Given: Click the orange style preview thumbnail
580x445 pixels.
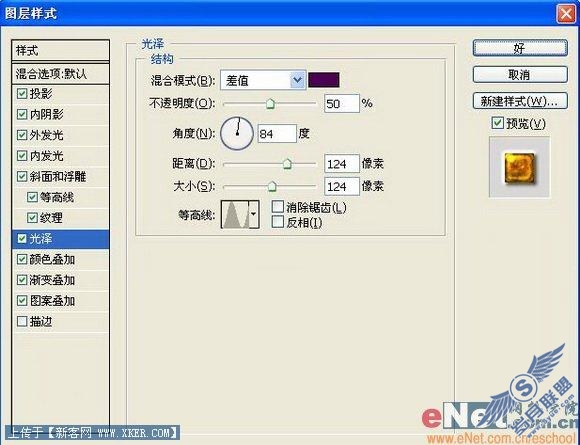Looking at the screenshot, I should click(x=519, y=167).
